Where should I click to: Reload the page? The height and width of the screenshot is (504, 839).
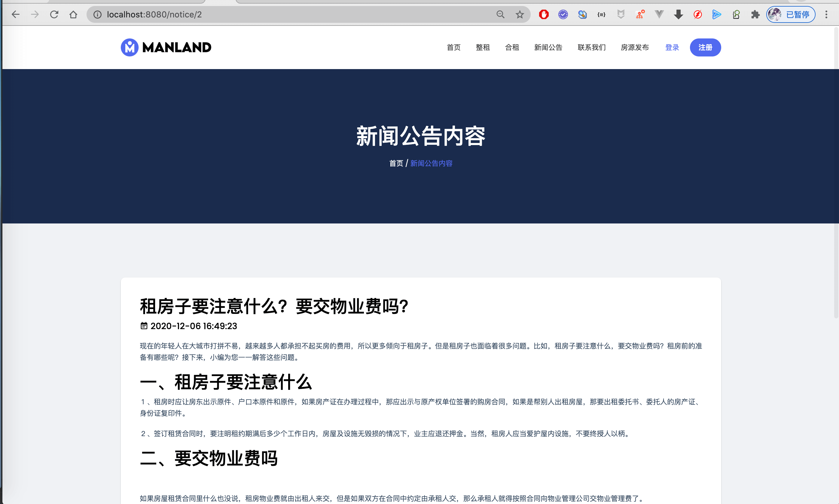point(54,15)
